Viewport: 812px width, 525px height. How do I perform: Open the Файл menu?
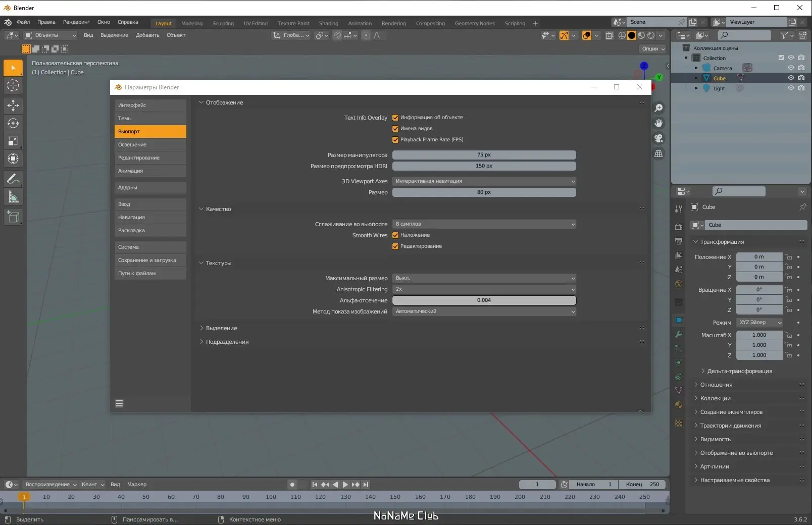point(23,22)
